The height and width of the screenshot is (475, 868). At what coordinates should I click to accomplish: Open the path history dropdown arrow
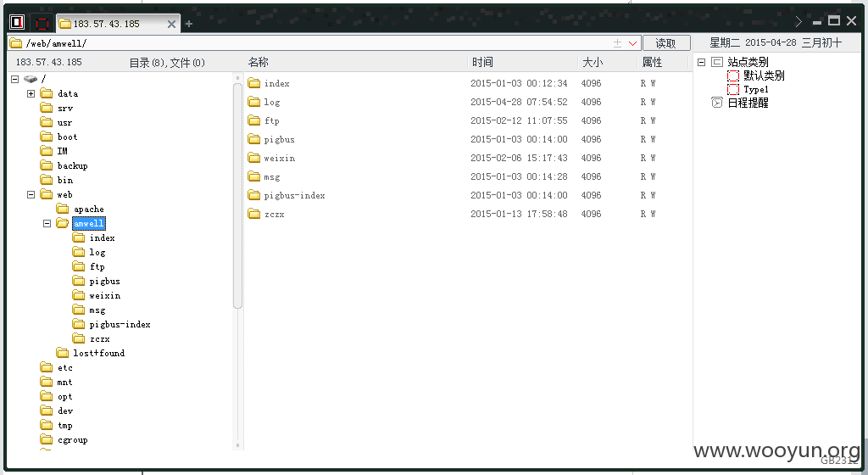632,43
